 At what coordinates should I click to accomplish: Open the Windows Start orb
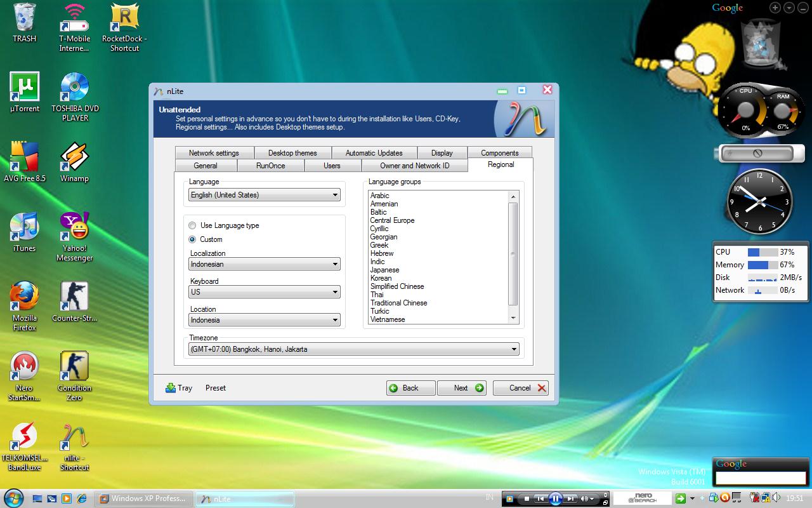[x=13, y=497]
